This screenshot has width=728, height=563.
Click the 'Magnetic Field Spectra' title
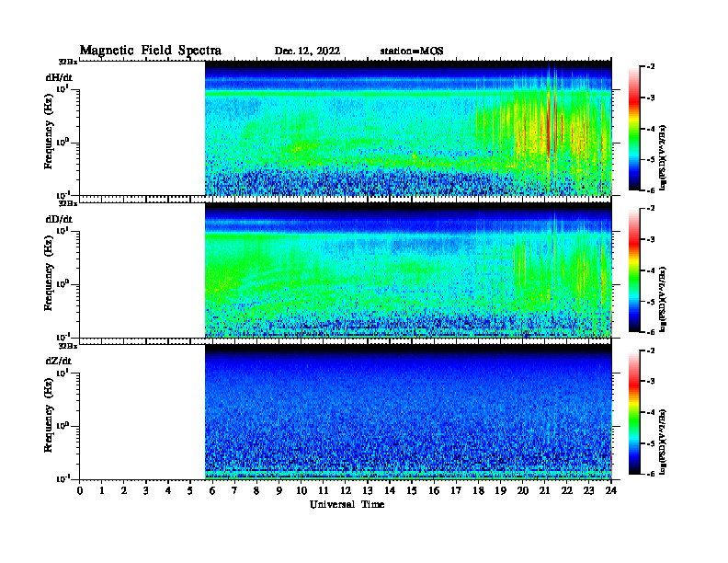point(151,51)
